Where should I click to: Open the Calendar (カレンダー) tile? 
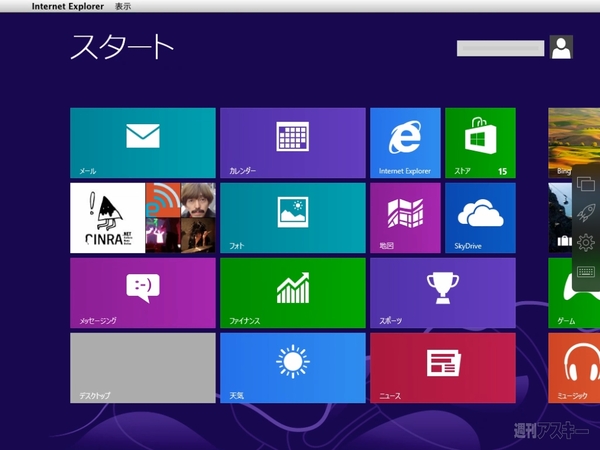click(293, 143)
